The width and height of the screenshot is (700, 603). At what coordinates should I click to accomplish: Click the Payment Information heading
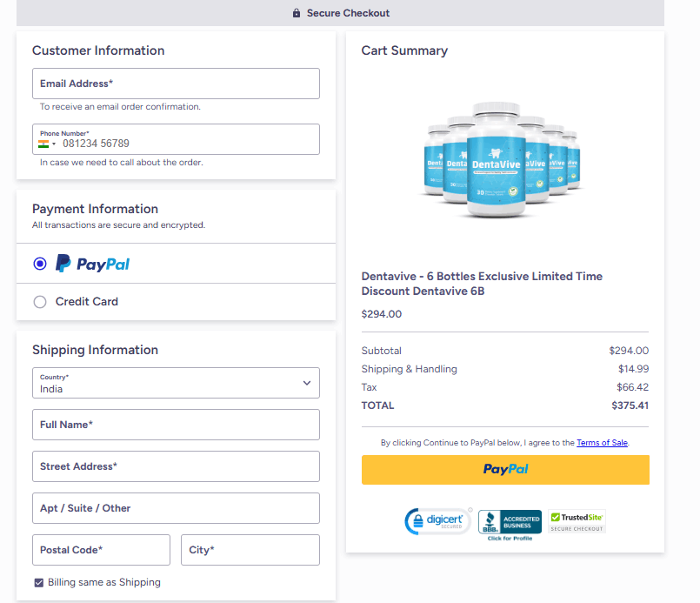coord(95,209)
